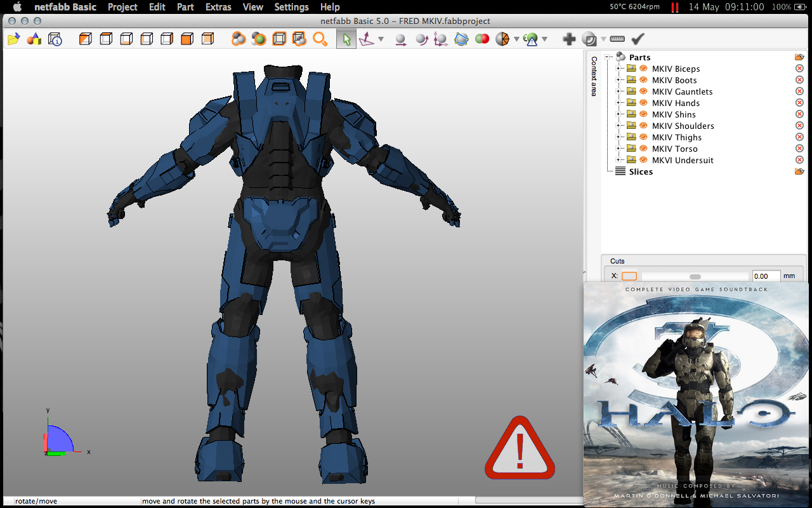Open the Project menu in menu bar
Image resolution: width=812 pixels, height=508 pixels.
(x=122, y=7)
